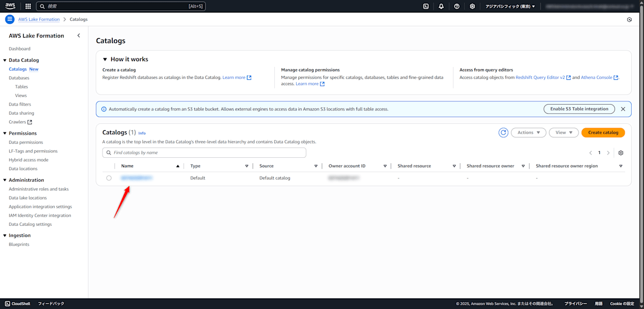Sort by Name column ascending arrow
This screenshot has width=644, height=309.
[x=178, y=166]
